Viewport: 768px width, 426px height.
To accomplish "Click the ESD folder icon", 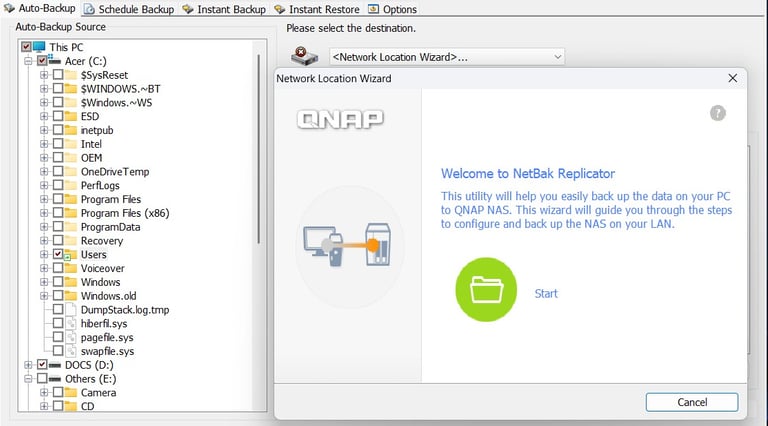I will 71,117.
